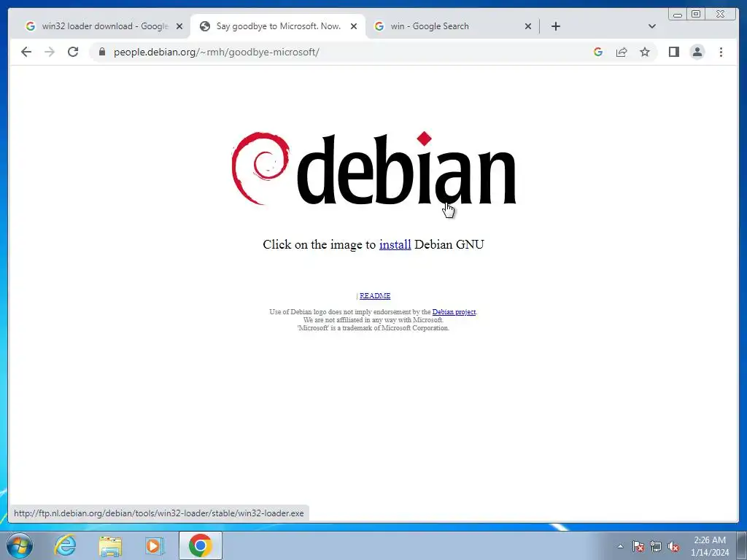747x560 pixels.
Task: Open the Debian project link
Action: 454,312
